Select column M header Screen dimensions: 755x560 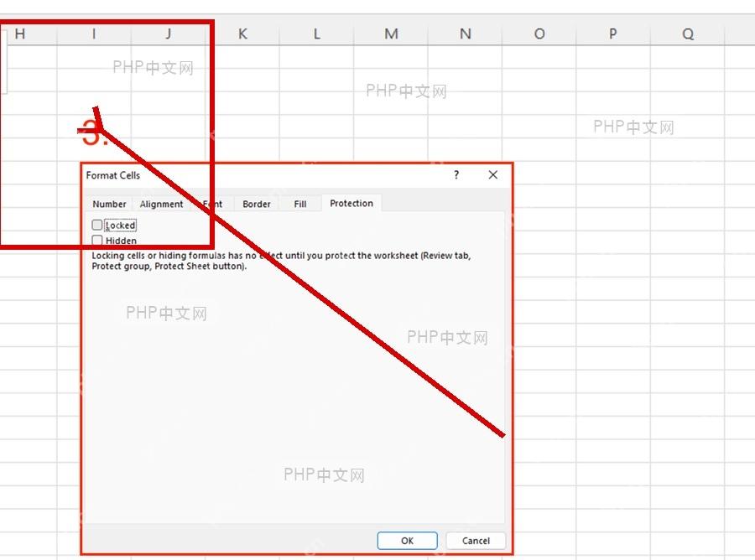click(391, 34)
